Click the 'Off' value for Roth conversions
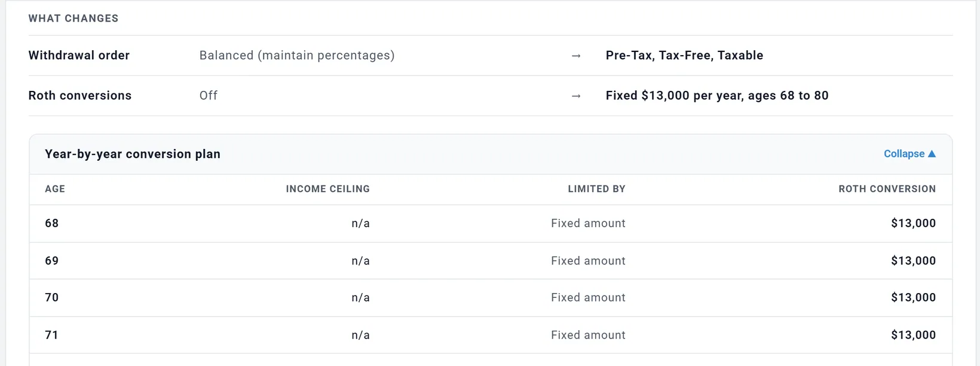 pyautogui.click(x=209, y=95)
